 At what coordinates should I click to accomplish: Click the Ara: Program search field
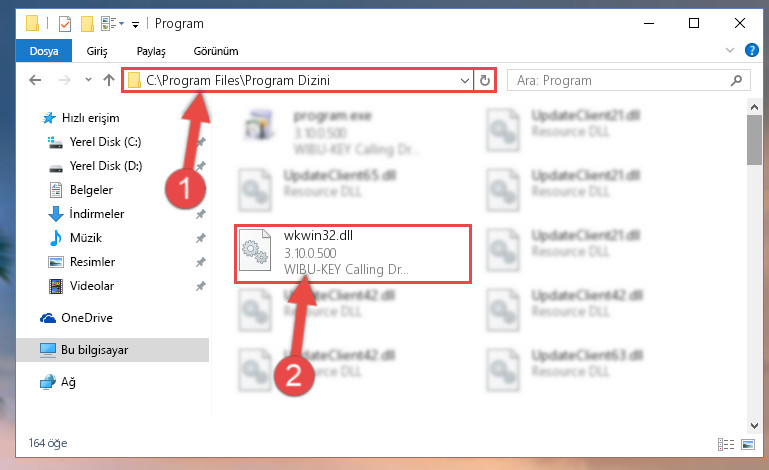point(620,80)
